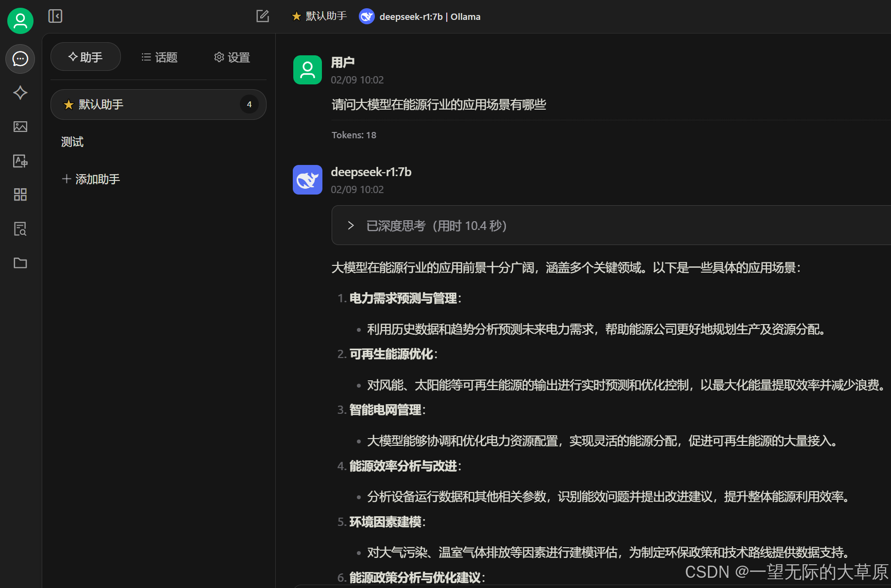
Task: Open the chat assistant page icon
Action: coord(20,59)
